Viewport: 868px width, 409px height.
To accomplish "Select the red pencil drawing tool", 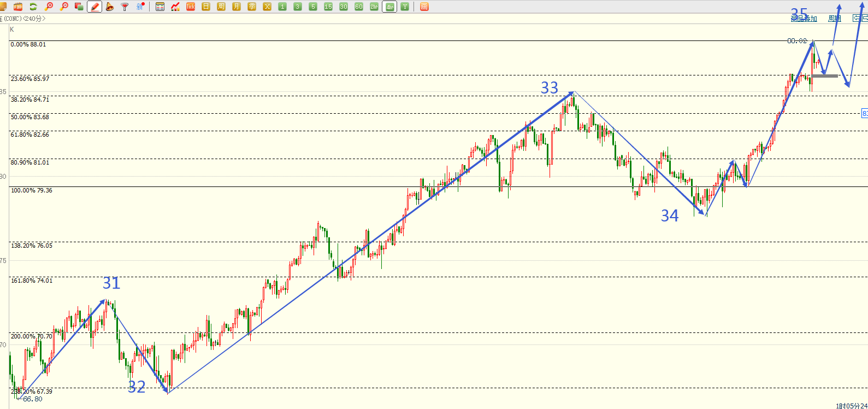I will click(x=95, y=7).
